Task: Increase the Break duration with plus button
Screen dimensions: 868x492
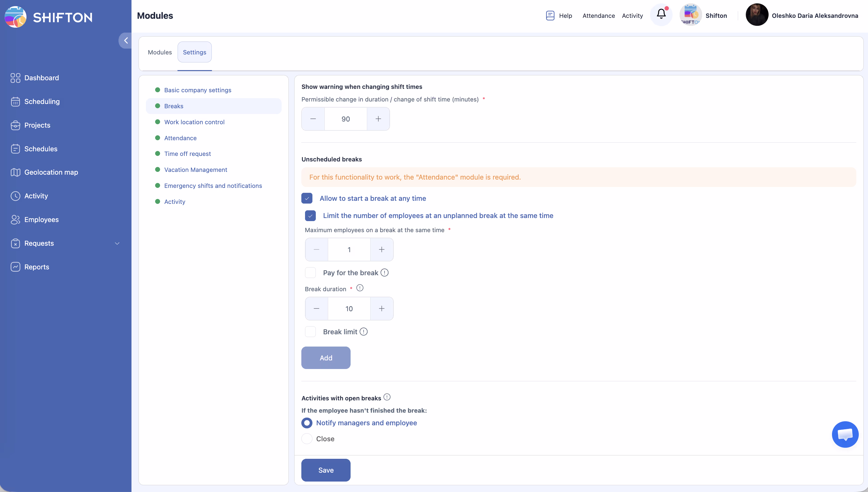Action: (x=381, y=308)
